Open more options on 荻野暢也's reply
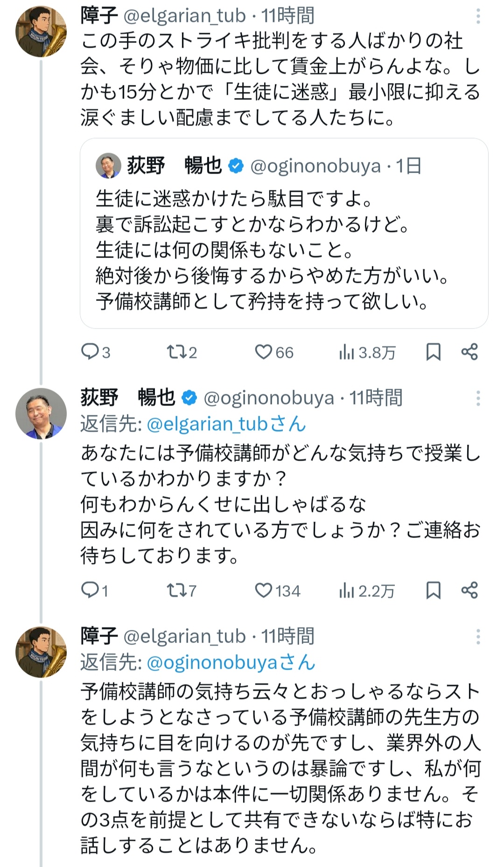The width and height of the screenshot is (504, 867). coord(478,398)
